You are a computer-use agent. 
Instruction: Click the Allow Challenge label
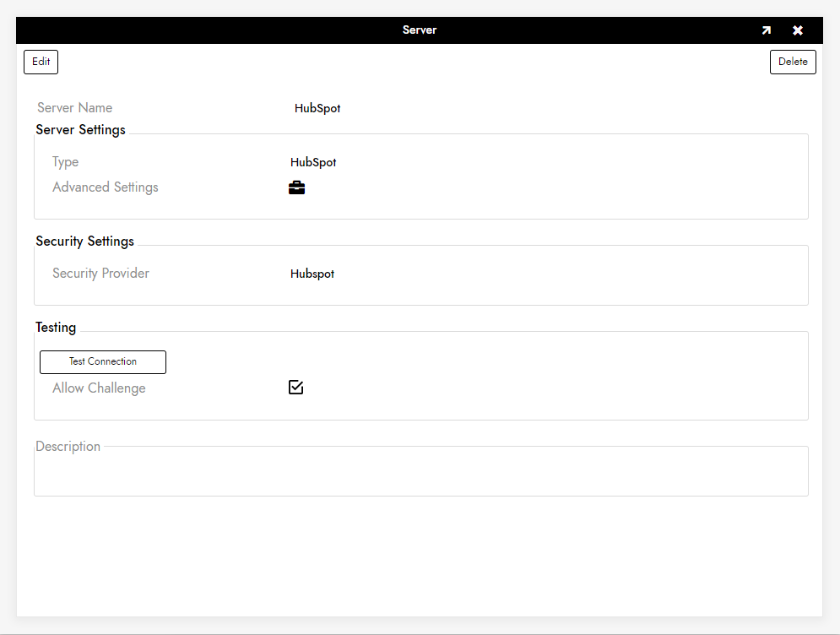point(99,388)
